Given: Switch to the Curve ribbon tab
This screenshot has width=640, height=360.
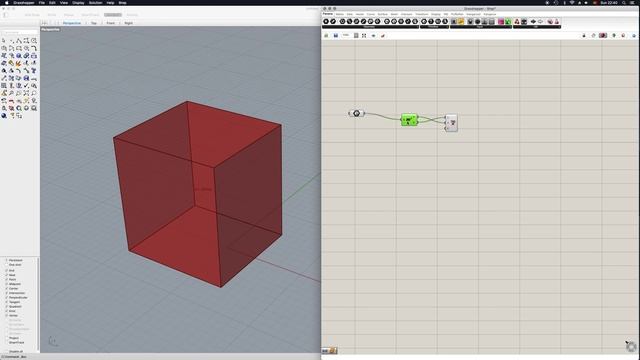Looking at the screenshot, I should (371, 14).
